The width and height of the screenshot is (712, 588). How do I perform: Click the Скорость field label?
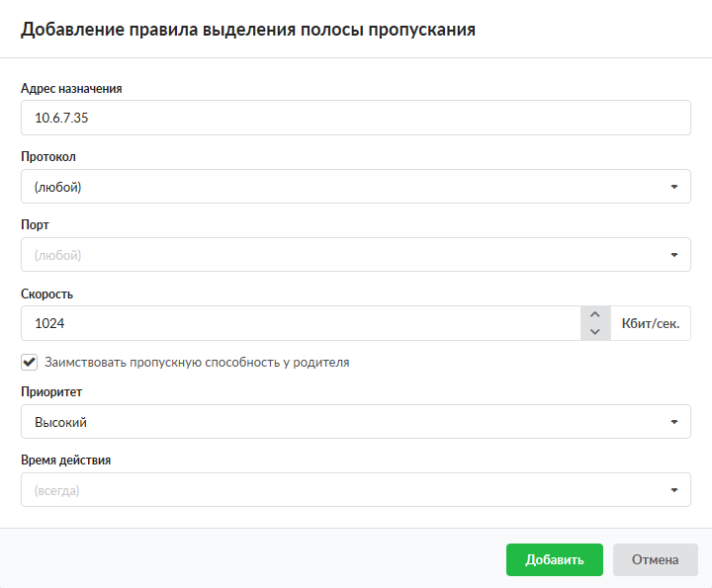[47, 294]
